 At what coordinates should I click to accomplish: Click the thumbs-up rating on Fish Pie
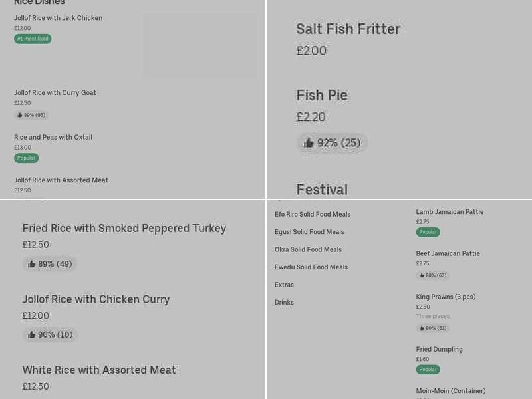[332, 142]
